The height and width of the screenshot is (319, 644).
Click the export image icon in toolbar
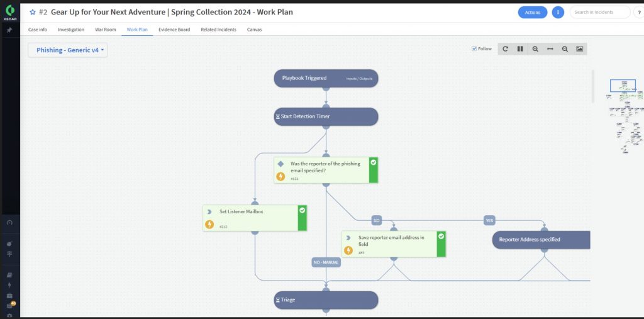coord(579,49)
